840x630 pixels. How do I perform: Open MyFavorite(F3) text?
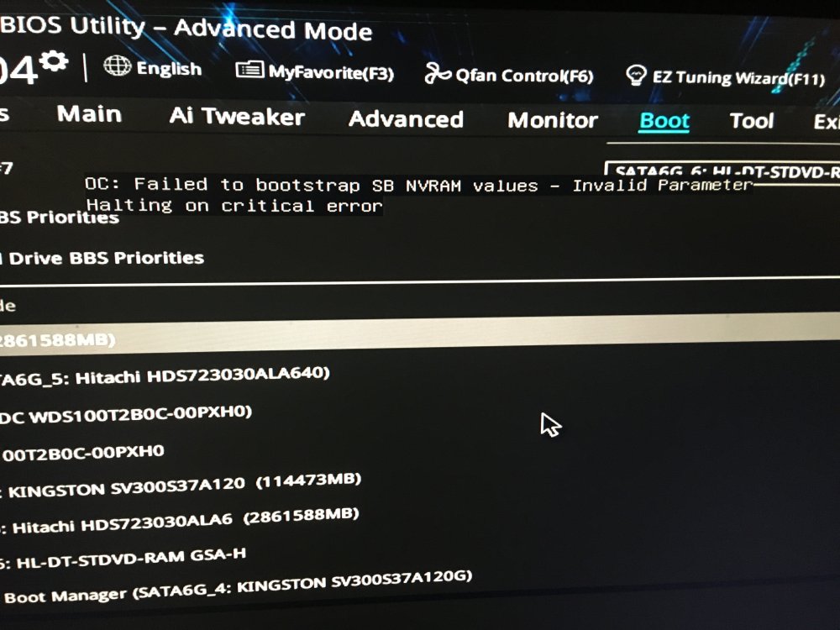pyautogui.click(x=331, y=72)
